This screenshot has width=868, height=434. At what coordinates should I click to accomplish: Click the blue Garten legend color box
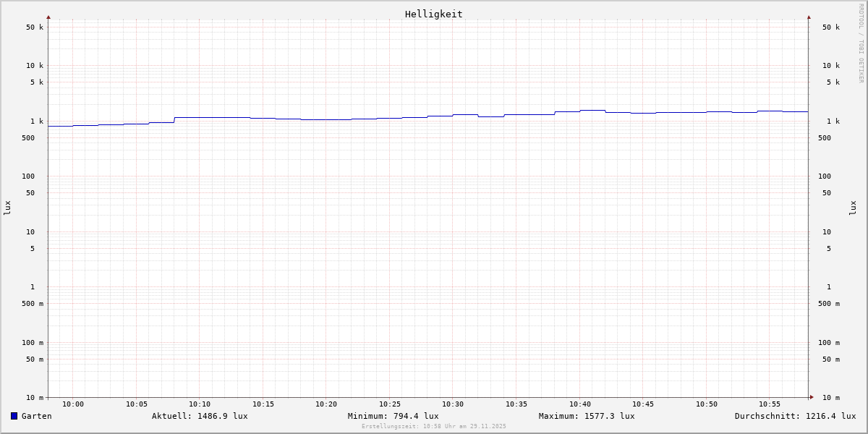click(14, 416)
